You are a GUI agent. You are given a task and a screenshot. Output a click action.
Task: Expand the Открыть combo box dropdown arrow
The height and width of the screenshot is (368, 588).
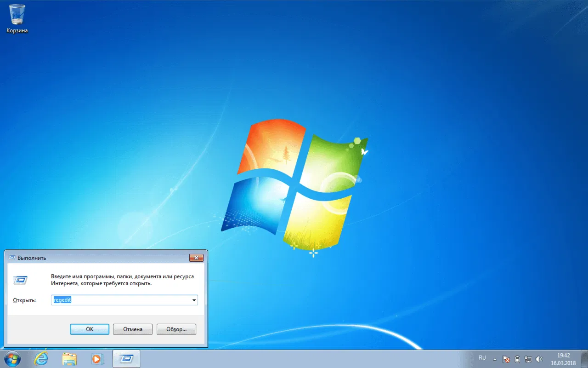(194, 300)
